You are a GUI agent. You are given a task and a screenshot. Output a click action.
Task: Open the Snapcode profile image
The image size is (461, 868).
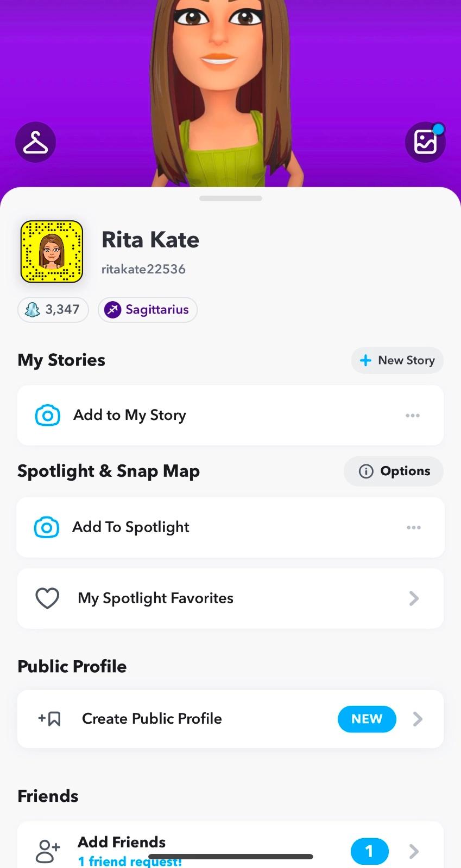(x=52, y=252)
